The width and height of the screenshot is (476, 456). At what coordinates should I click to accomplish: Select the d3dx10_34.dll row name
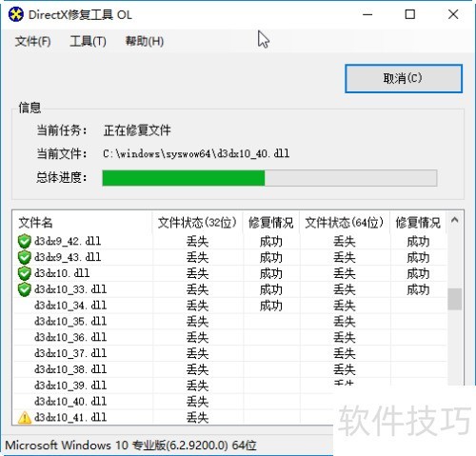(x=70, y=306)
